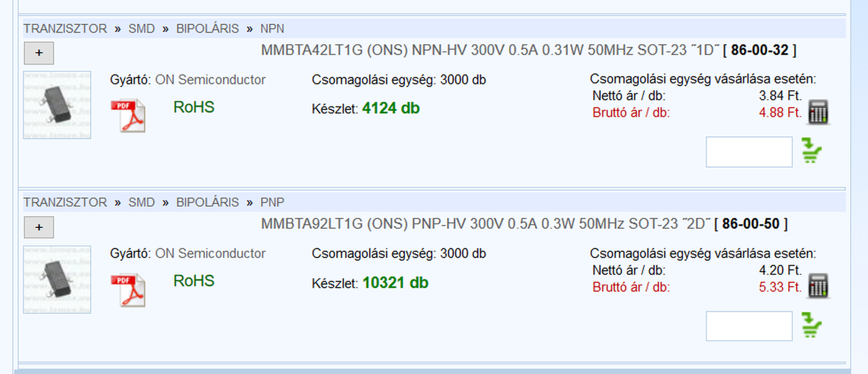Open PDF datasheet for MMBTA92LT1G

(128, 288)
